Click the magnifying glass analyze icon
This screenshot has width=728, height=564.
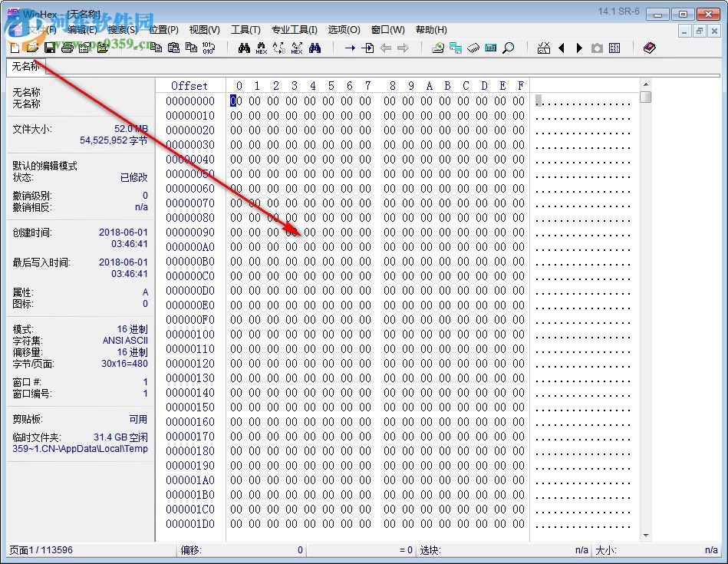[508, 48]
